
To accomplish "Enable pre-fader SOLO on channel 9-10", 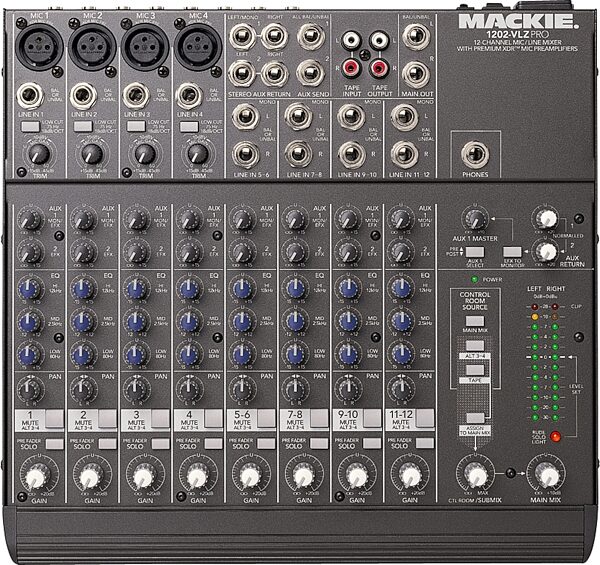I will [372, 444].
